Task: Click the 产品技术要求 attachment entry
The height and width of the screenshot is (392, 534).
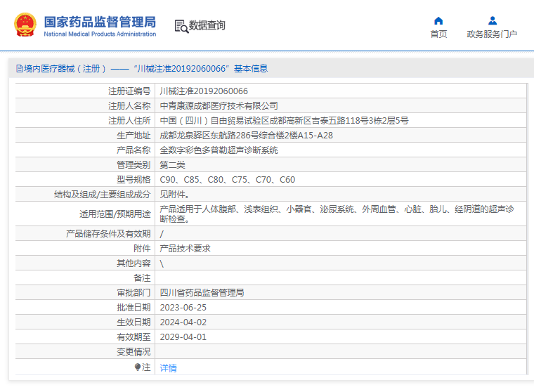Action: 185,249
